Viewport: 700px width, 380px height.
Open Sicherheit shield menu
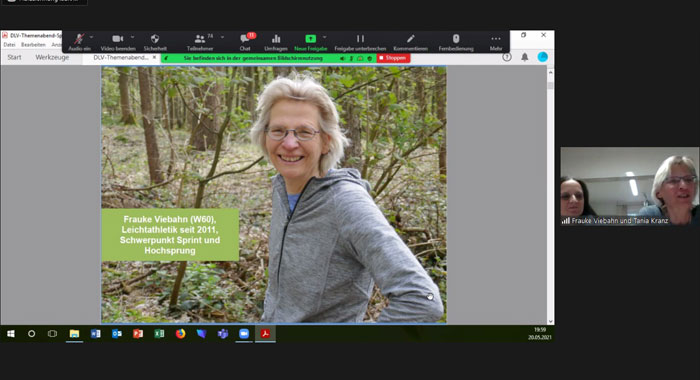pyautogui.click(x=155, y=42)
